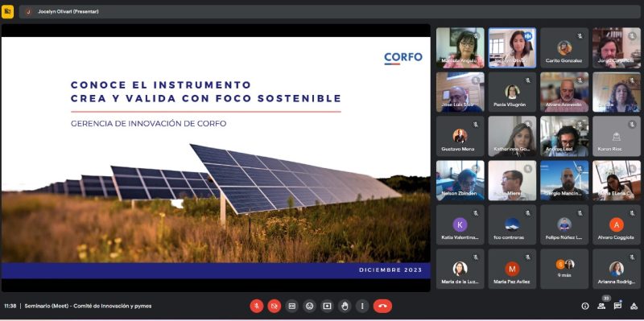The height and width of the screenshot is (321, 644).
Task: Click the muted mic icon on Karen Rios tile
Action: (632, 125)
